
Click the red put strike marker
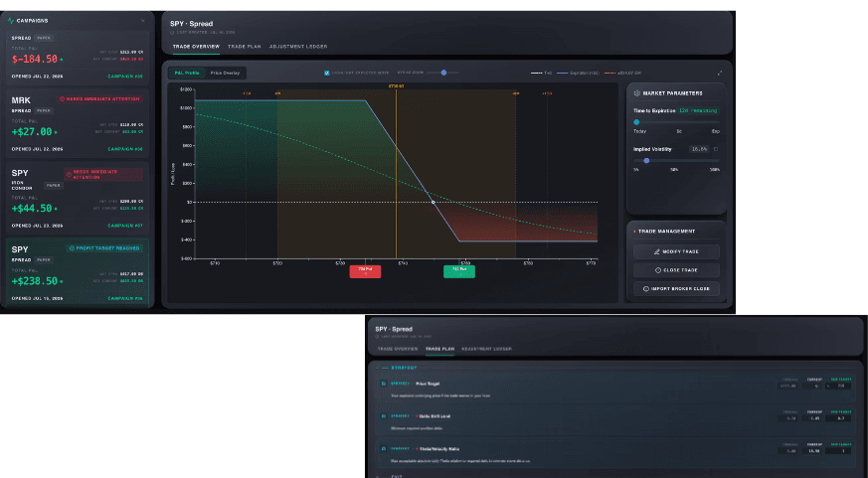365,271
